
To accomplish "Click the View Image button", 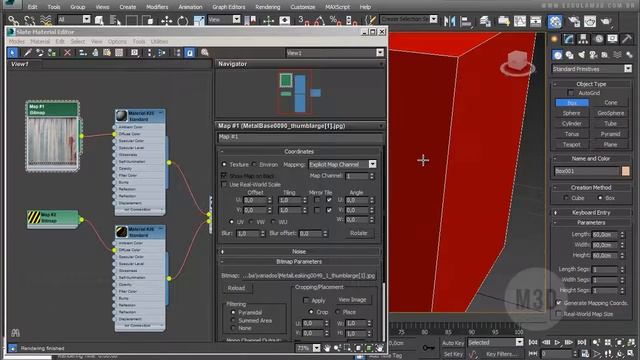I will 352,300.
